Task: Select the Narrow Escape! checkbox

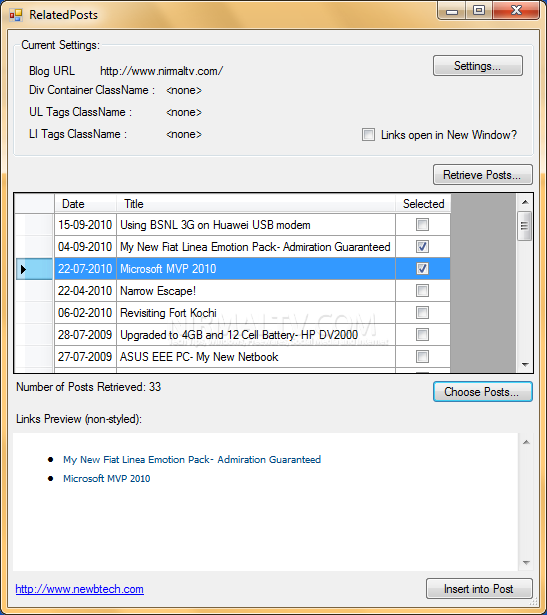Action: pyautogui.click(x=422, y=291)
